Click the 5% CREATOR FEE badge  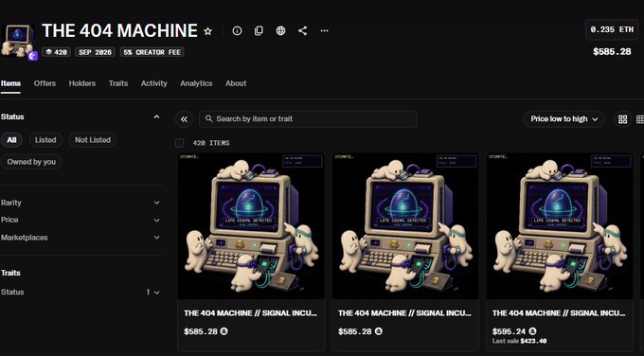coord(152,52)
